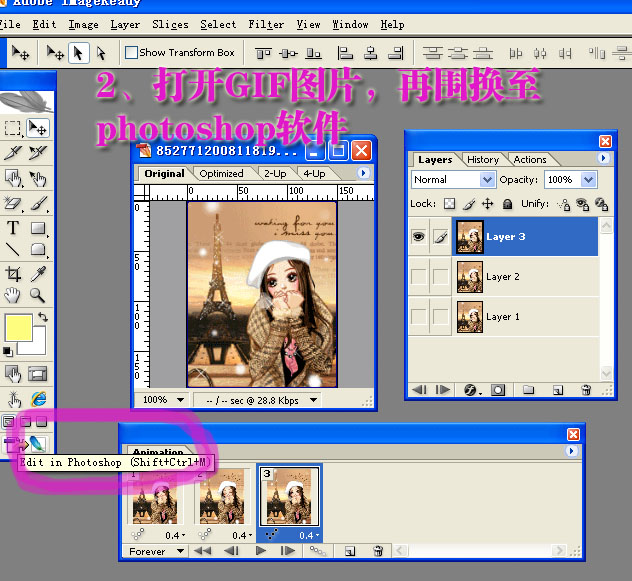Open 28.8 Kbps download speed dropdown
Image resolution: width=632 pixels, height=581 pixels.
point(314,400)
